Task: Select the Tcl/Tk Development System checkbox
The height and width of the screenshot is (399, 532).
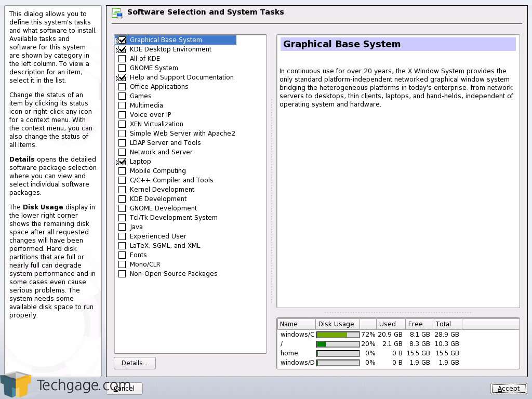Action: pos(122,218)
